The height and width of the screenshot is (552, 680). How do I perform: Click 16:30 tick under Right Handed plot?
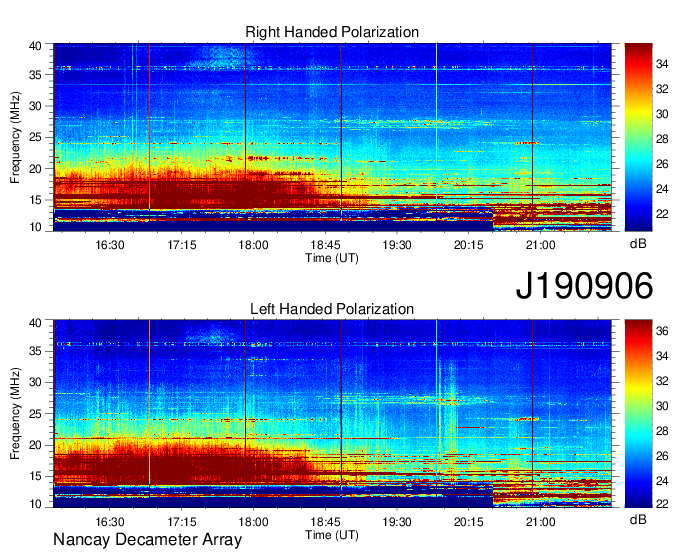[x=110, y=245]
